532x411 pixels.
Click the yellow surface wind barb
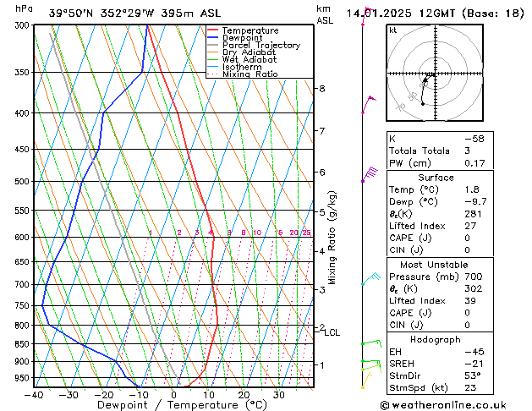coord(367,381)
